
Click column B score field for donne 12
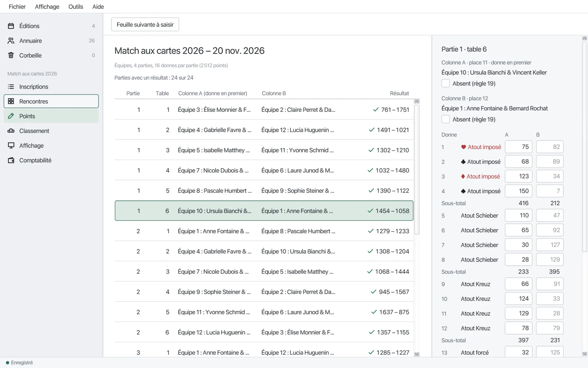click(550, 328)
